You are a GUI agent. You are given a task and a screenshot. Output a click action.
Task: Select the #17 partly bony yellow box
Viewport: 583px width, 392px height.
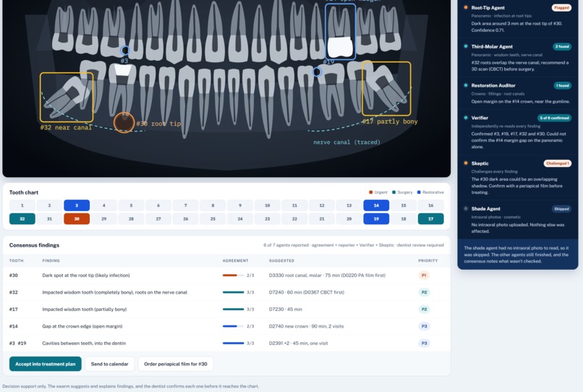click(386, 89)
